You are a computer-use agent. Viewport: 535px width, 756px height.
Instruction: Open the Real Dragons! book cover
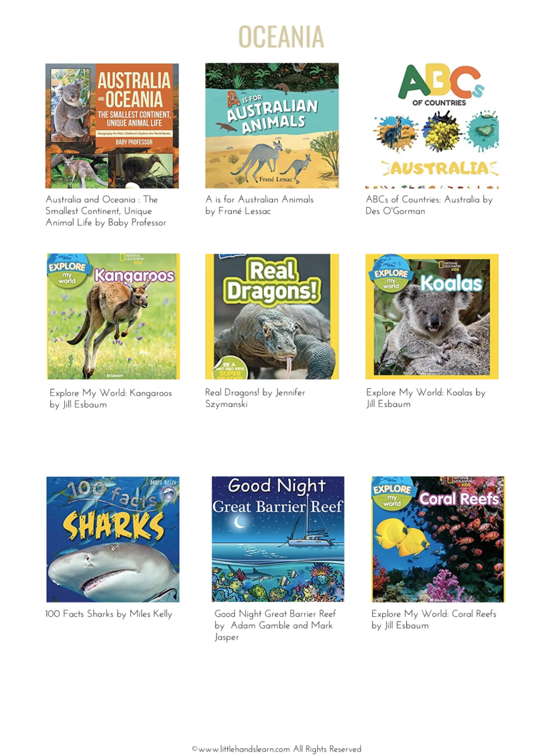[272, 316]
